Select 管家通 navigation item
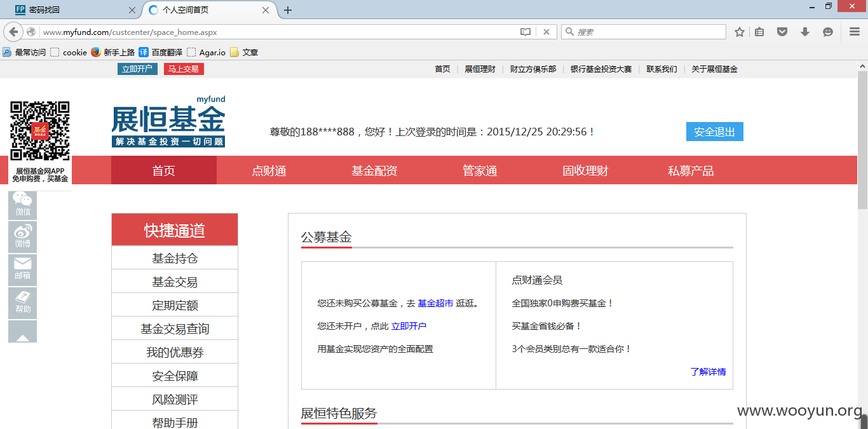Viewport: 868px width, 429px height. pyautogui.click(x=480, y=170)
